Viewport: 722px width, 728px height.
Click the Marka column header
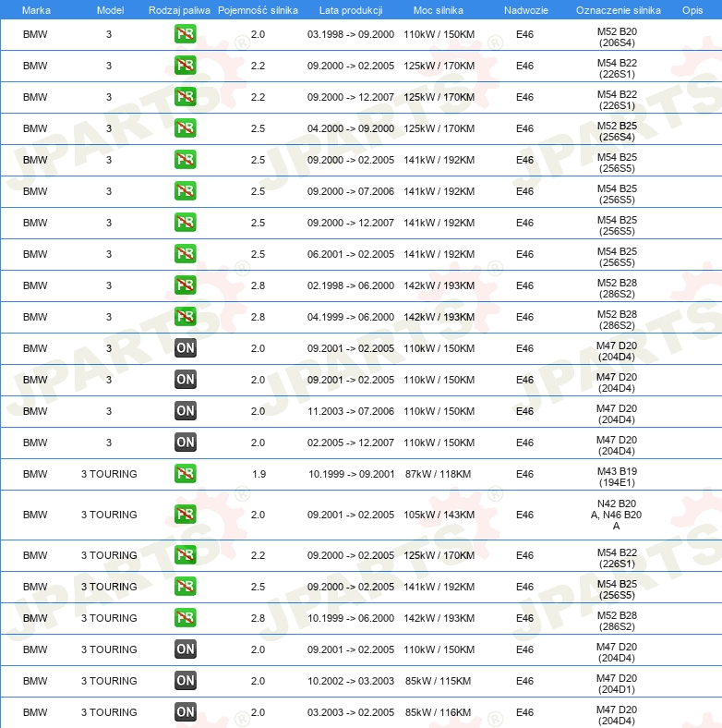tap(36, 10)
